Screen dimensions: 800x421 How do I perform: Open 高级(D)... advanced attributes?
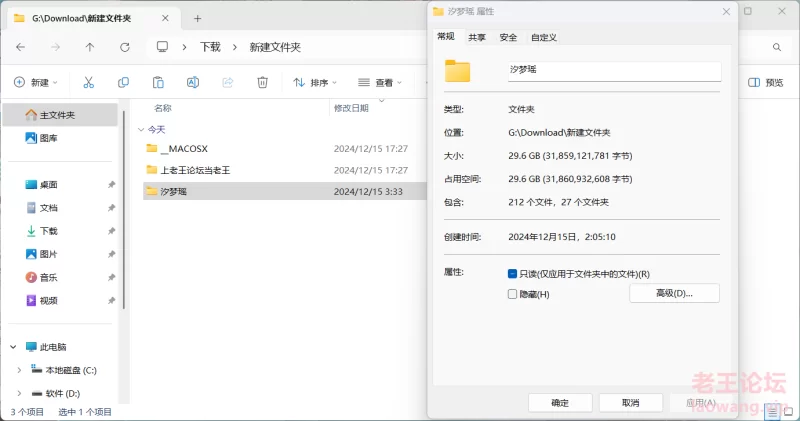(x=674, y=293)
